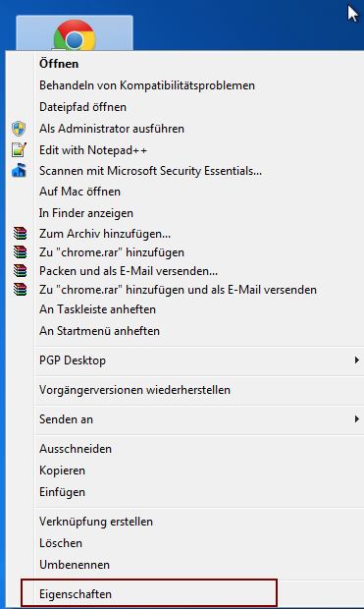This screenshot has height=609, width=364.
Task: Click the Google Chrome desktop shortcut icon
Action: [75, 35]
